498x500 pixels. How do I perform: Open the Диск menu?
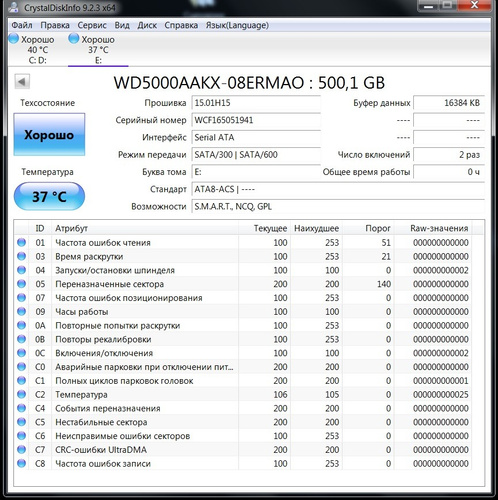click(x=147, y=25)
